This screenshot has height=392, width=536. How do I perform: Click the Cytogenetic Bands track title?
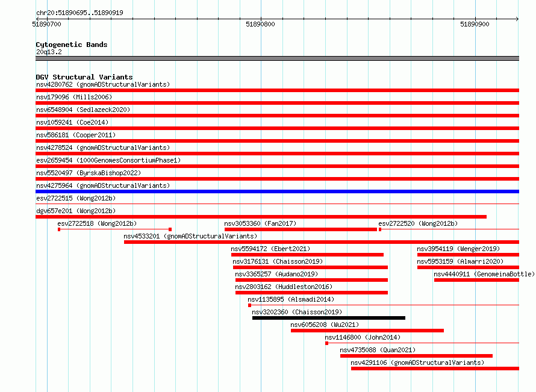click(x=72, y=45)
